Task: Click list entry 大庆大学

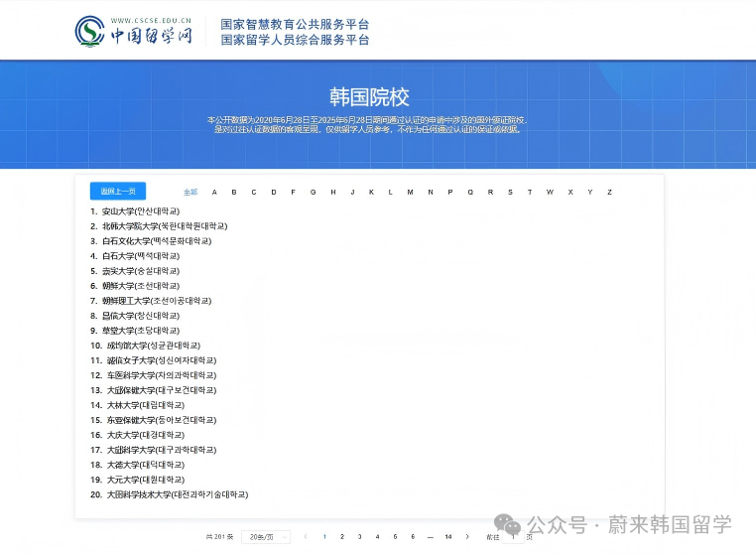Action: (138, 435)
